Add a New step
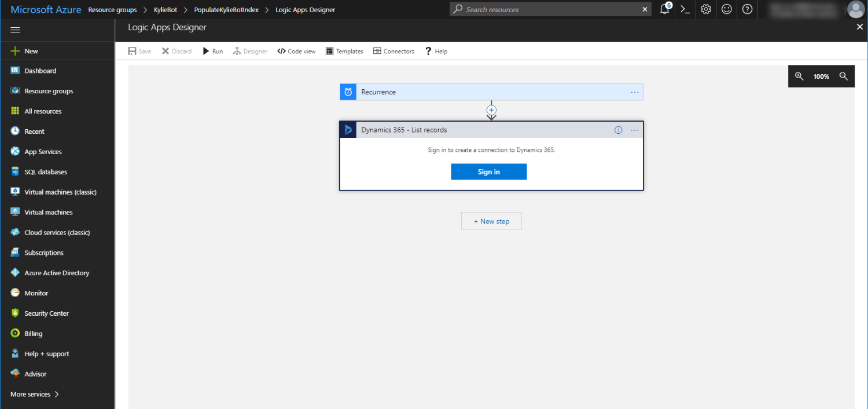The image size is (868, 409). (x=491, y=221)
